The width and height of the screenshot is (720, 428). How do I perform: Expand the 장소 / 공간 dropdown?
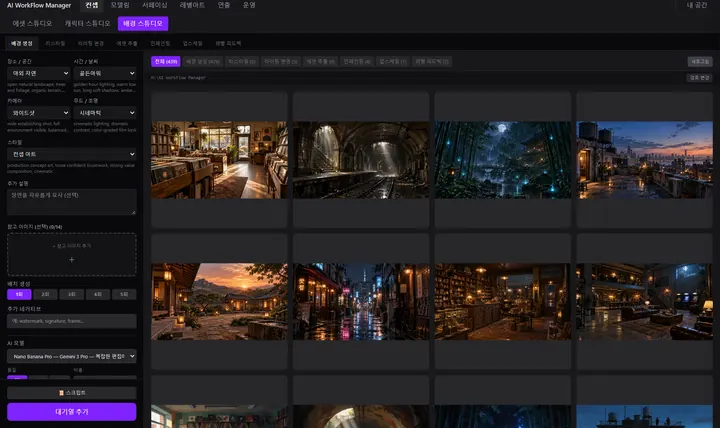point(39,73)
